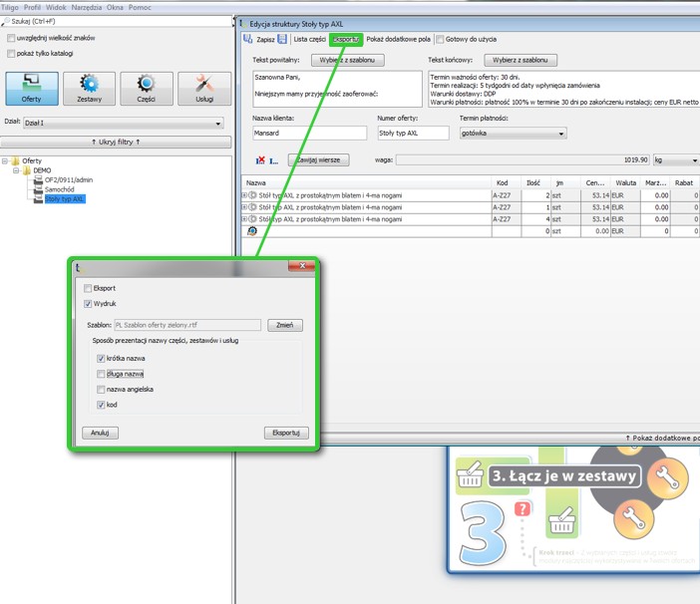Image resolution: width=700 pixels, height=604 pixels.
Task: Click the gear icon in the quantity 4 row
Action: tap(252, 219)
